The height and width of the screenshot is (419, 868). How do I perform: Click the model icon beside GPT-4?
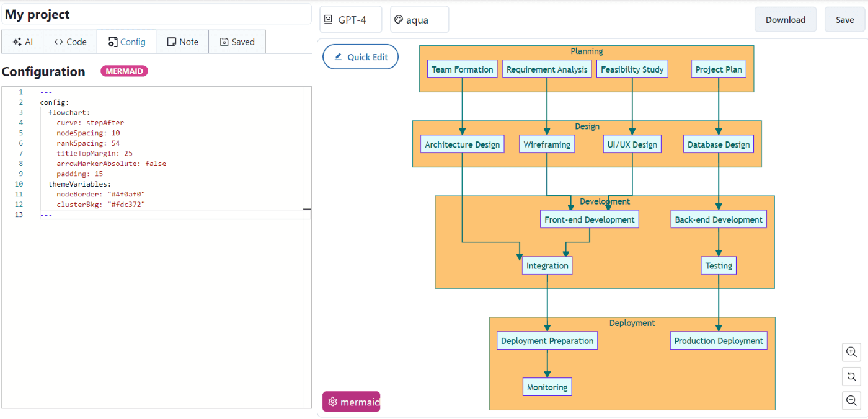328,19
